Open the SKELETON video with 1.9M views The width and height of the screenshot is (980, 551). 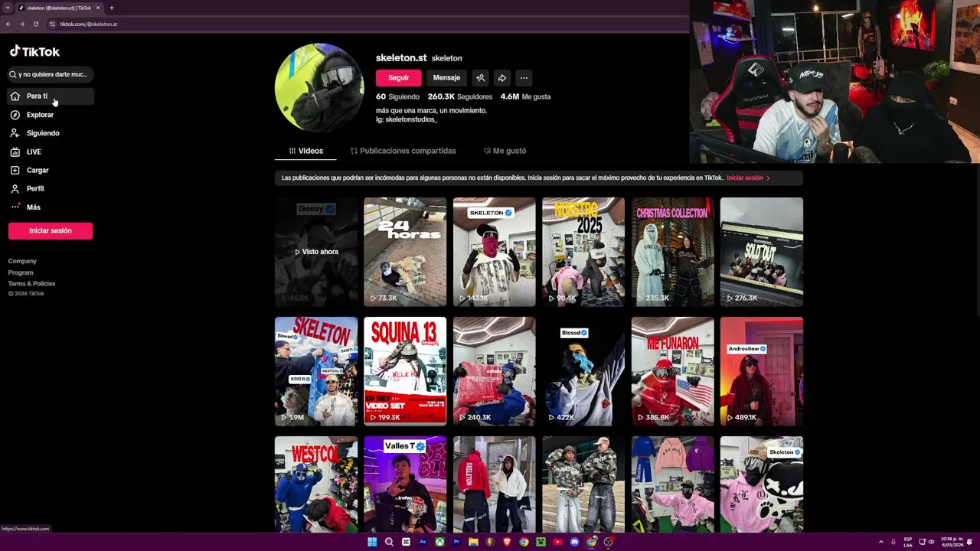click(x=316, y=371)
